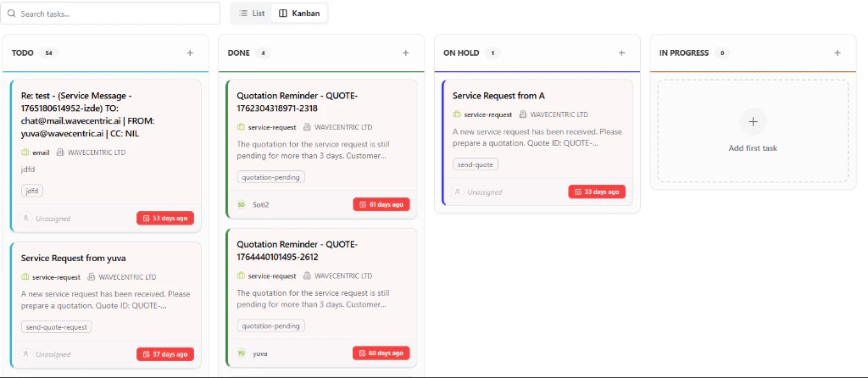The width and height of the screenshot is (868, 378).
Task: Click the Add first task placeholder
Action: (753, 131)
